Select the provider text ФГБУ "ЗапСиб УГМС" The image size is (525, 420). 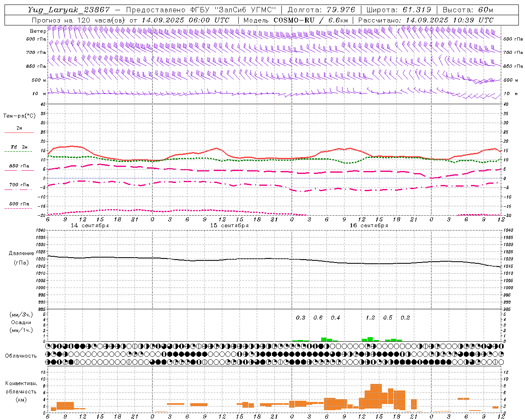pyautogui.click(x=234, y=10)
